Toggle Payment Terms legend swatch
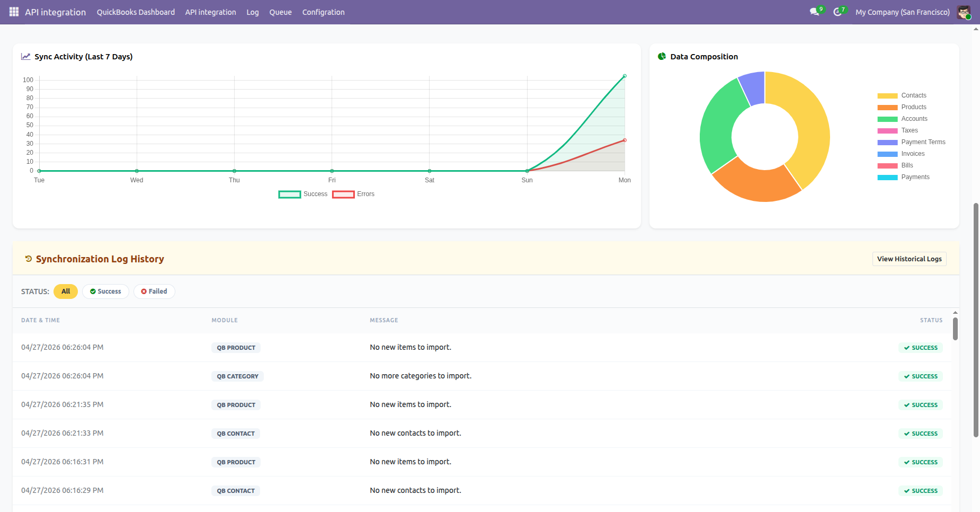980x512 pixels. (887, 143)
